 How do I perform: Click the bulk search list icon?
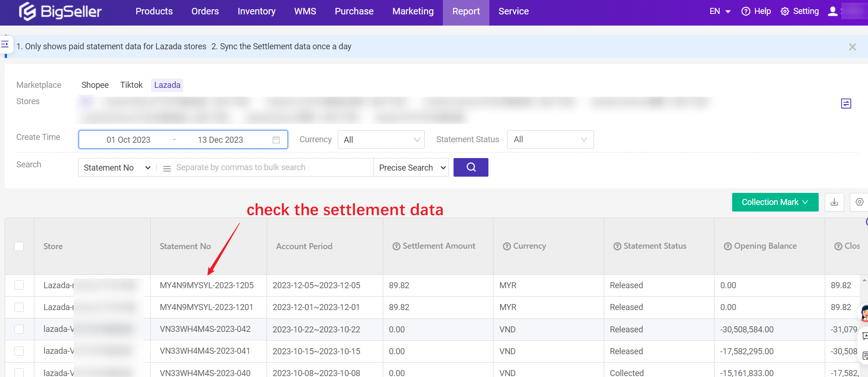click(167, 168)
